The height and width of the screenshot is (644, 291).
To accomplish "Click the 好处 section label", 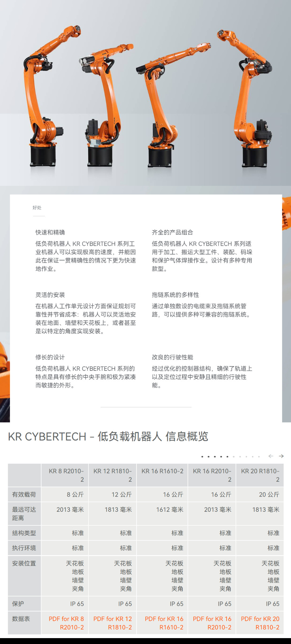I will (x=37, y=208).
